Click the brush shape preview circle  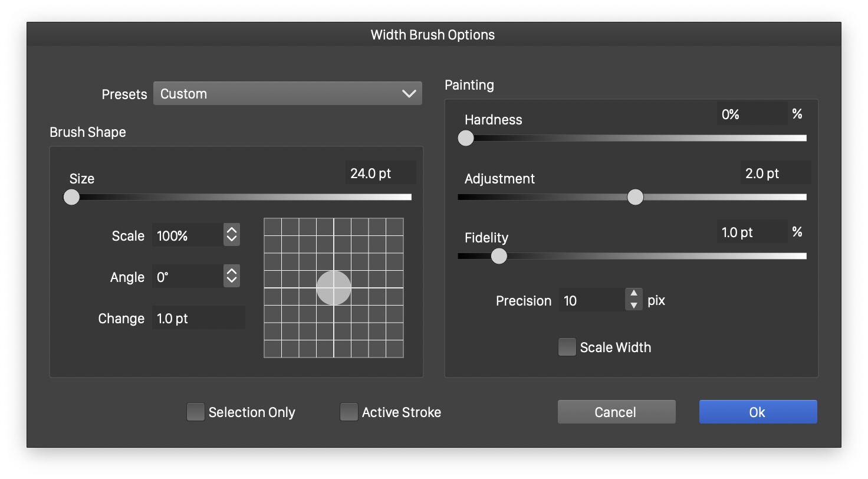334,288
